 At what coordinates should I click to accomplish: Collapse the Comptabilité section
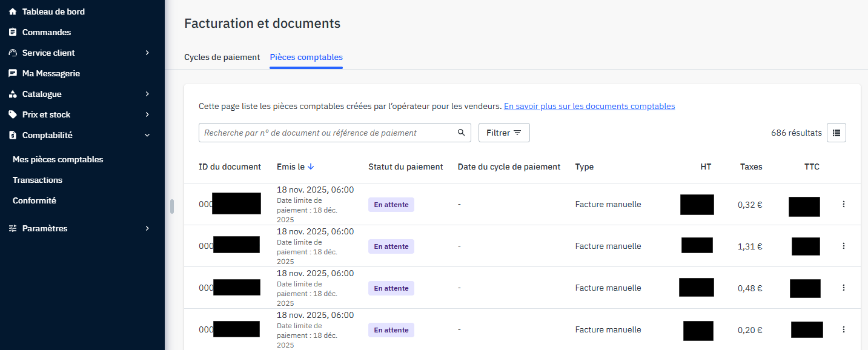(147, 135)
